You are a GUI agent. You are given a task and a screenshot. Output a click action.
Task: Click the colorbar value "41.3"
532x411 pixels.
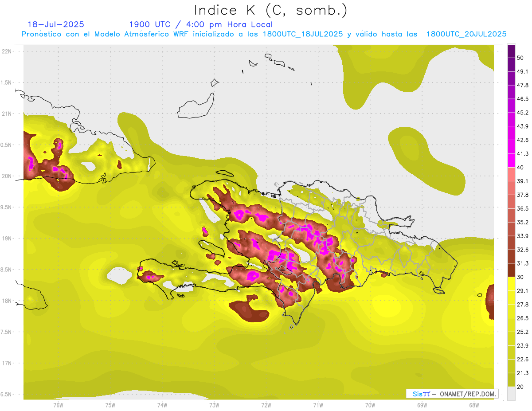523,154
